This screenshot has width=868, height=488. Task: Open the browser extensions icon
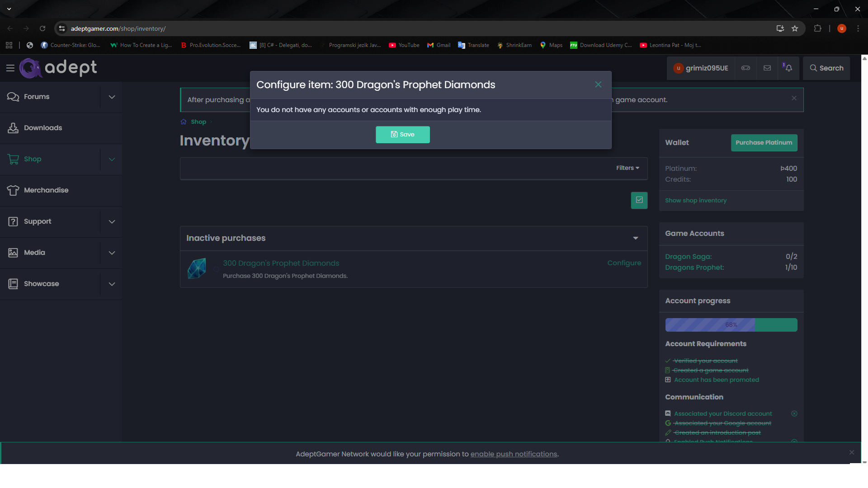pos(817,28)
